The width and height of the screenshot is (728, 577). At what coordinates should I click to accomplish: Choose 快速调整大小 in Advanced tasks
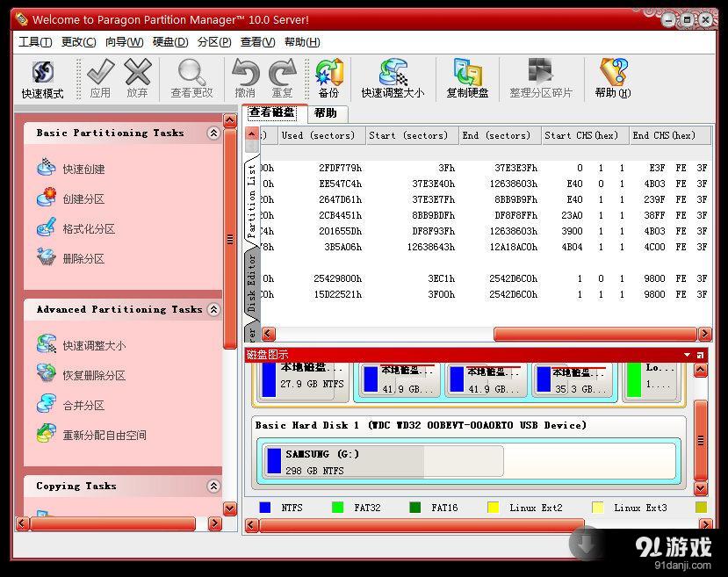point(82,345)
